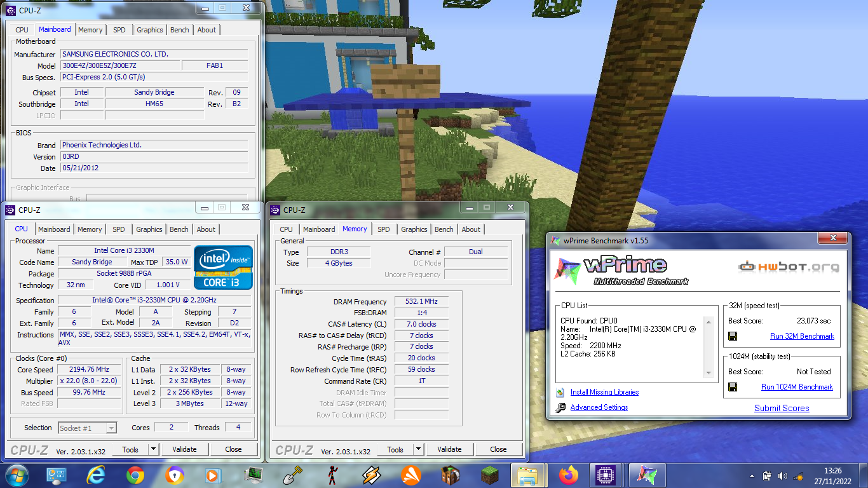Open the Windows Start menu
The height and width of the screenshot is (488, 868).
[17, 475]
